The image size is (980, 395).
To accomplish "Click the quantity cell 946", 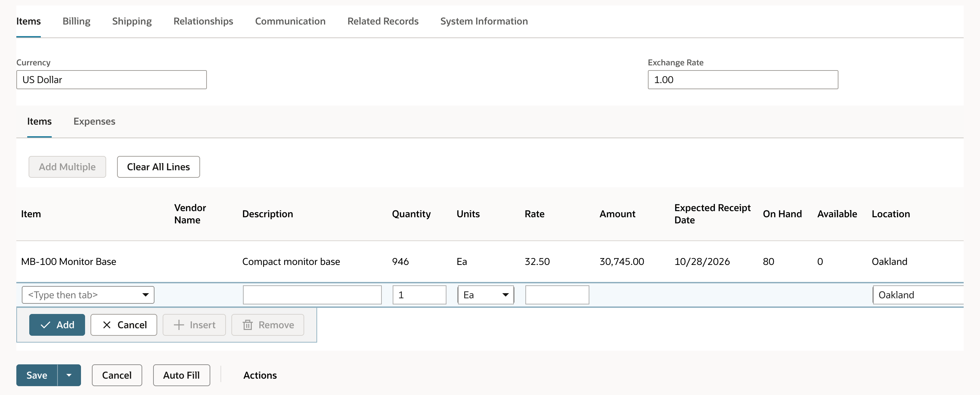I will [400, 262].
